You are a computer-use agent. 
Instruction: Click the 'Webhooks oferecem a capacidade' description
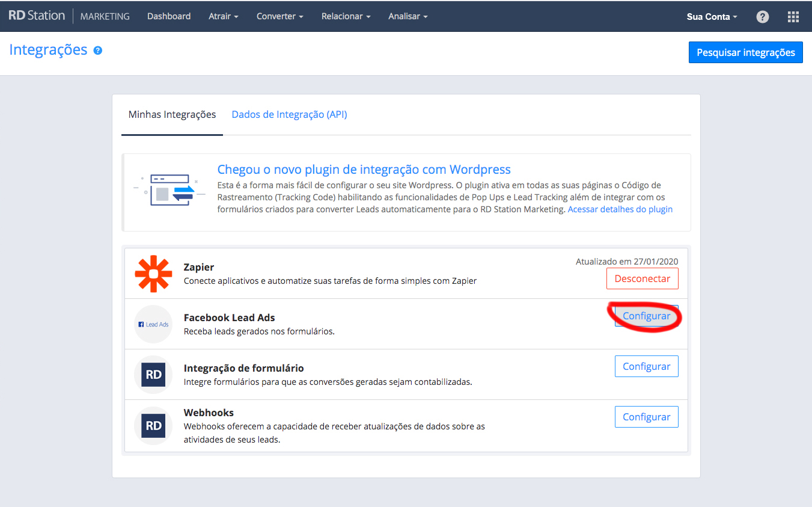click(334, 433)
